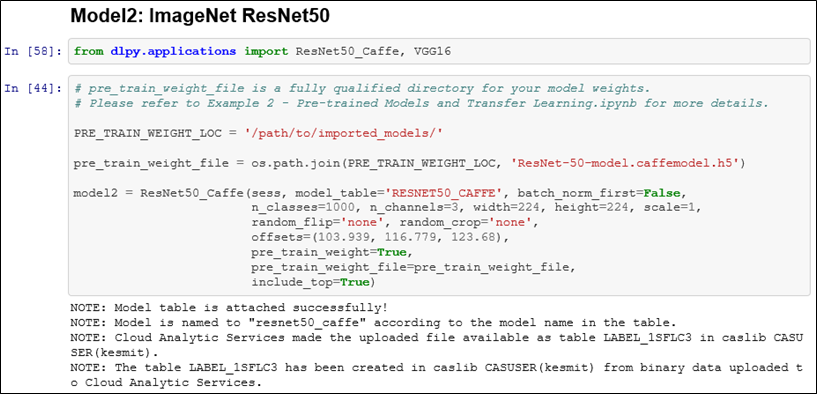Click the 'Model2: ImageNet ResNet50' heading
The image size is (817, 394).
(x=200, y=16)
